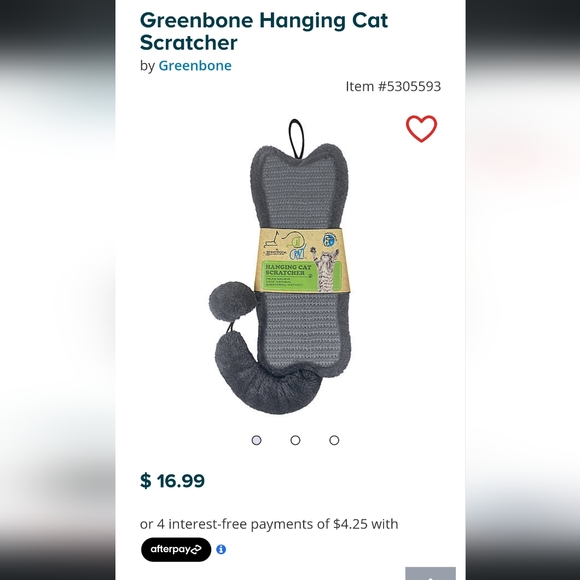Click the $ 16.99 price
The height and width of the screenshot is (580, 580).
172,480
